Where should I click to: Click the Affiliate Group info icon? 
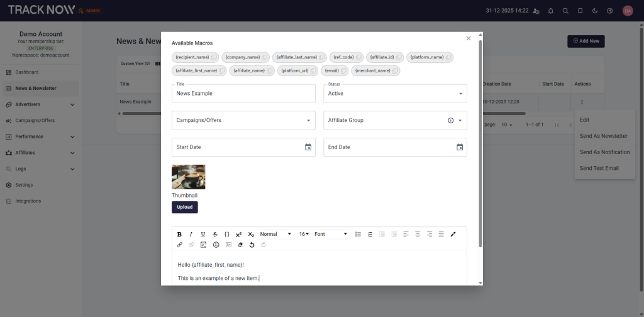coord(450,120)
